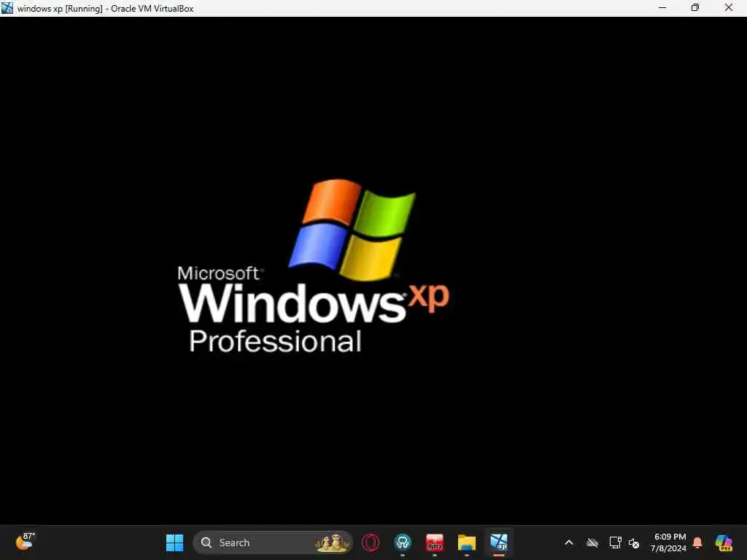Click the taskbar Search box
This screenshot has width=747, height=560.
[273, 542]
